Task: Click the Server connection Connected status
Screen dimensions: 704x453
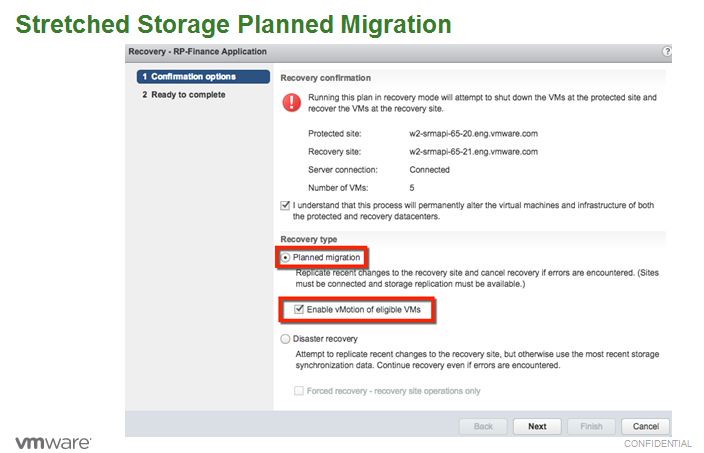Action: pyautogui.click(x=431, y=169)
